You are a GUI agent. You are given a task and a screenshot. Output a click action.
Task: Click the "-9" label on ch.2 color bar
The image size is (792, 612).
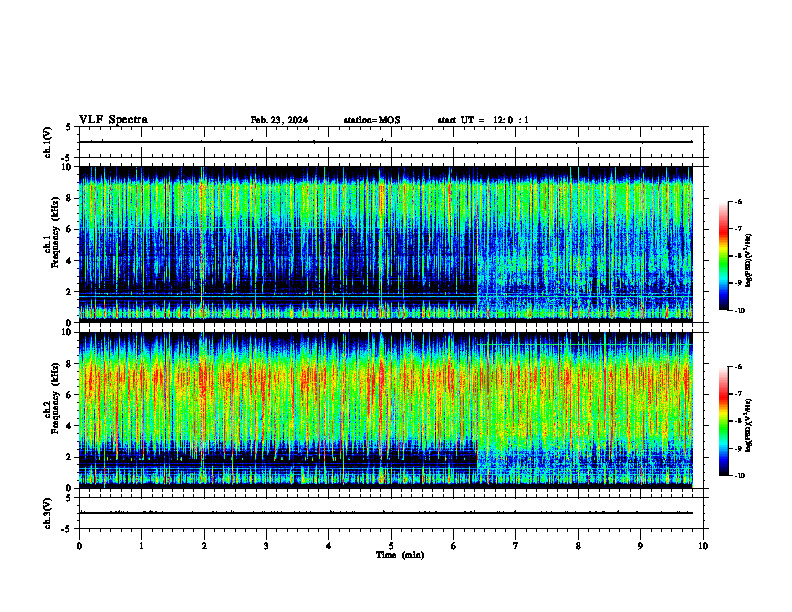click(x=738, y=448)
